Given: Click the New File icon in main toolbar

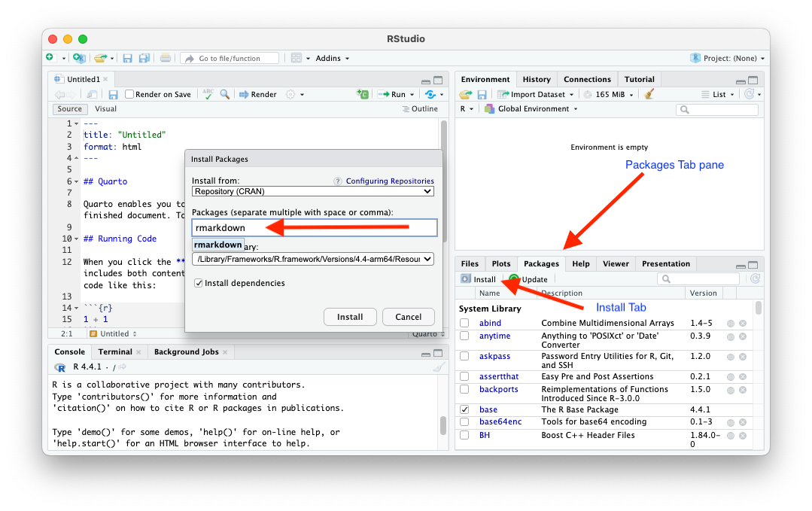Looking at the screenshot, I should pyautogui.click(x=50, y=57).
